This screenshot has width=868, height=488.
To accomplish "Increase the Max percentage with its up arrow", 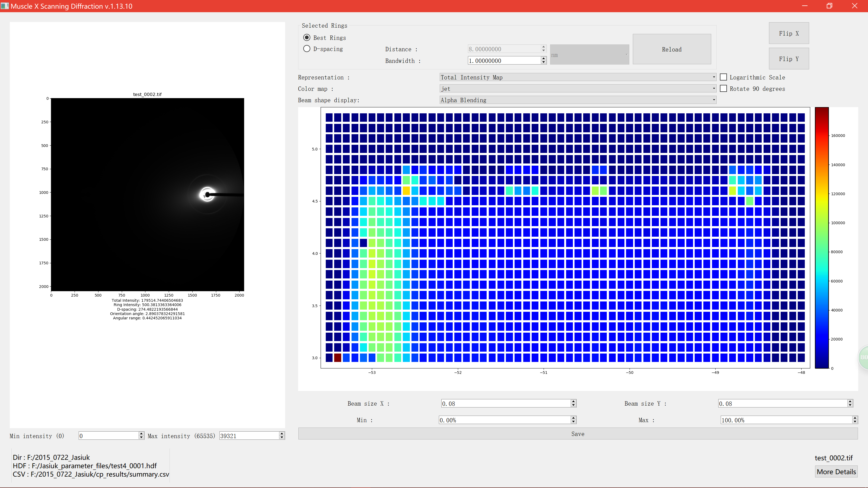I will coord(854,418).
